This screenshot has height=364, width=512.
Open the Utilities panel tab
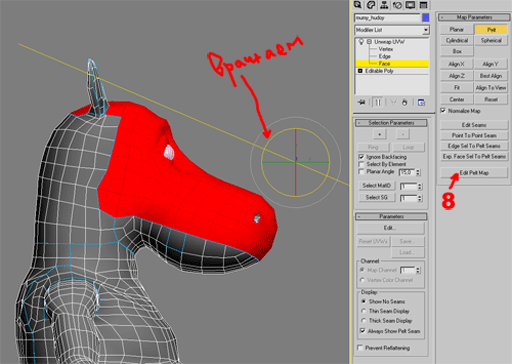423,5
